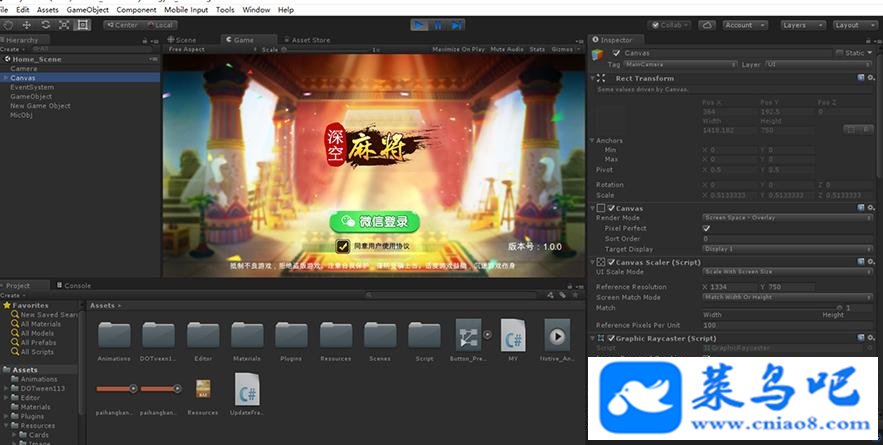Open UI Scale Mode dropdown

[788, 272]
